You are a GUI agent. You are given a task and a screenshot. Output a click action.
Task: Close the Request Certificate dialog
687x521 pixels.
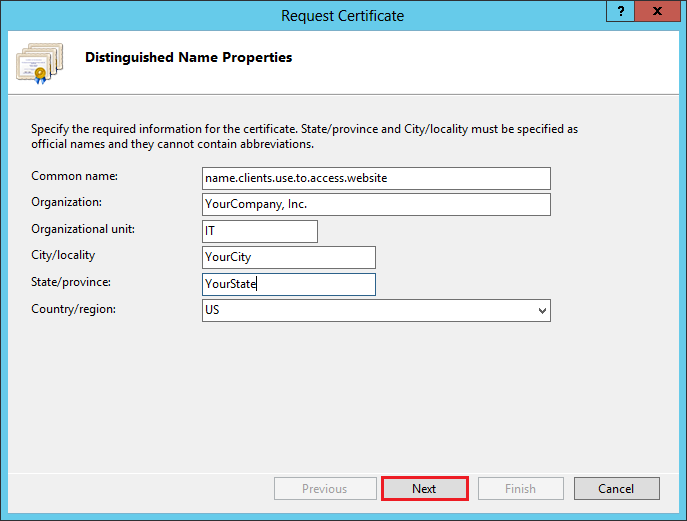click(x=658, y=12)
